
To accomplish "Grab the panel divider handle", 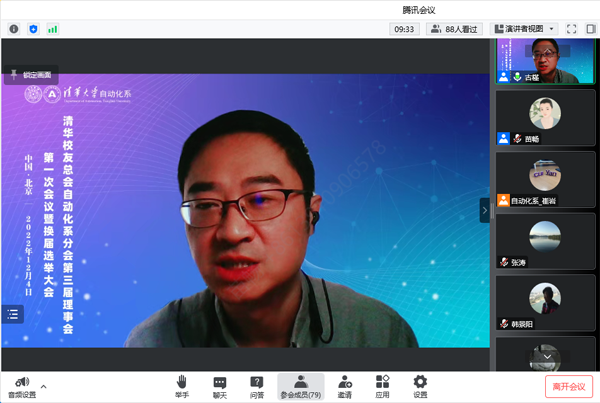I will [x=492, y=210].
